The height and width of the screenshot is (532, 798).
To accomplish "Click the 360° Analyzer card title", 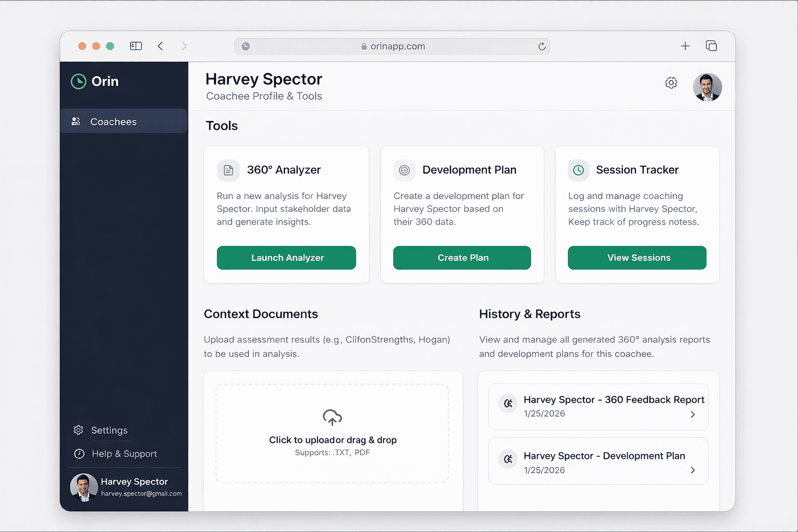I will coord(284,170).
